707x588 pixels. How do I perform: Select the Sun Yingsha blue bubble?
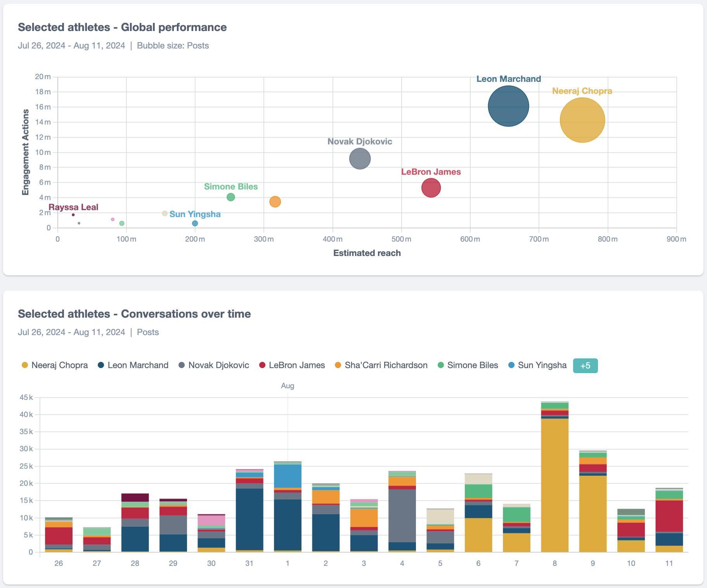[195, 223]
